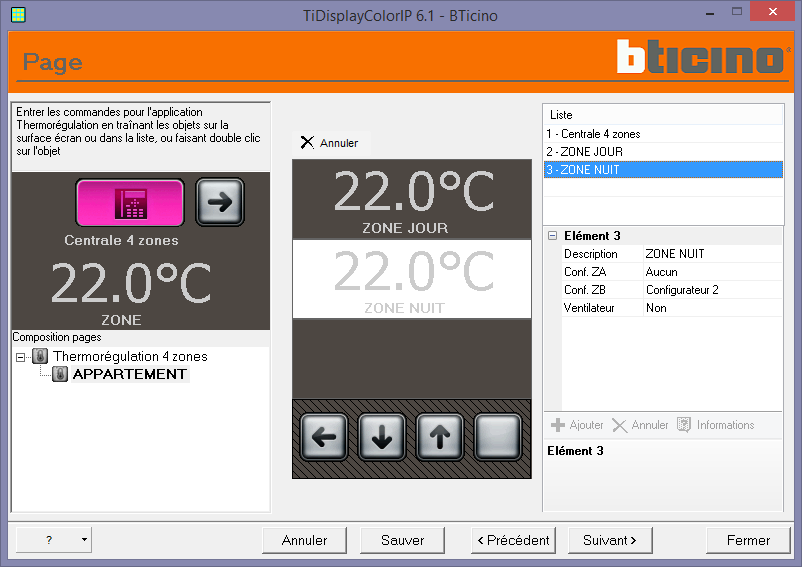Edit the Description field value ZONE NUIT
This screenshot has height=567, width=802.
(x=712, y=254)
